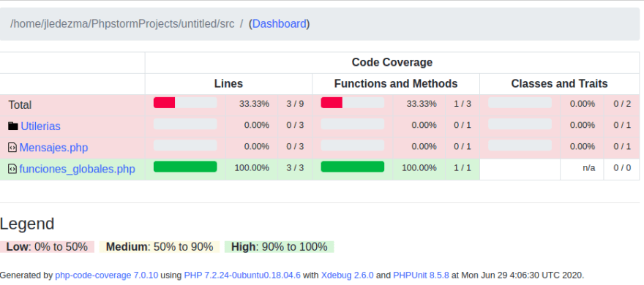The width and height of the screenshot is (644, 285).
Task: Open the Dashboard link
Action: pos(280,24)
